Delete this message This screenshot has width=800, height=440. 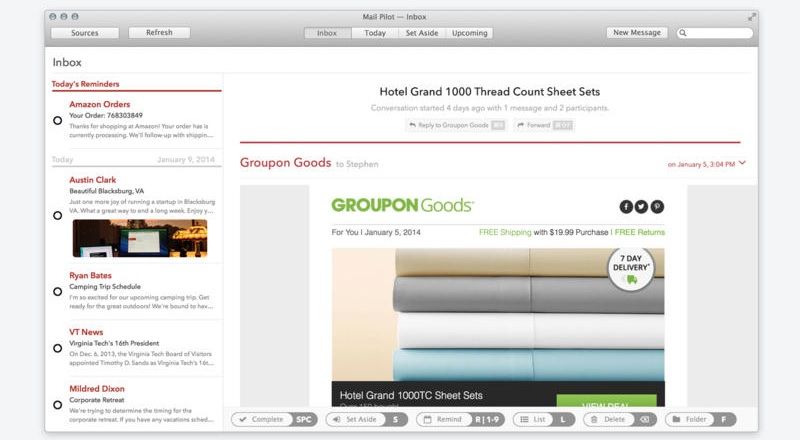pos(620,420)
